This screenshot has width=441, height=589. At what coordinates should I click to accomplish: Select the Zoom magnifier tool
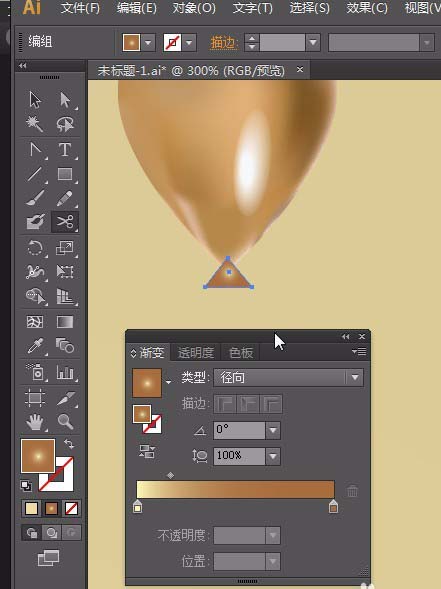(65, 422)
